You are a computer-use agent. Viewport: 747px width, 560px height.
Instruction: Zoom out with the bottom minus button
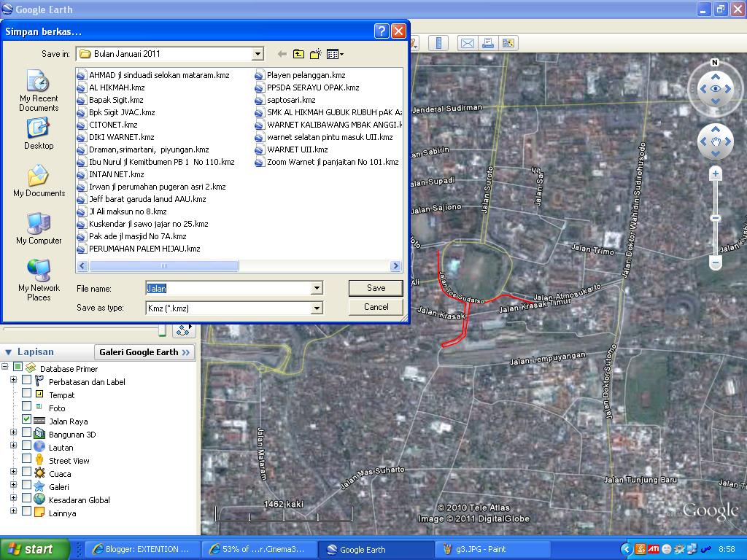(715, 262)
